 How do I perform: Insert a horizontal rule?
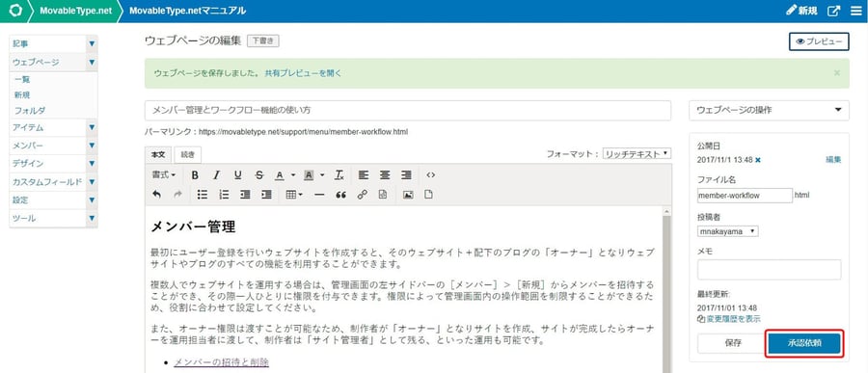(x=319, y=195)
